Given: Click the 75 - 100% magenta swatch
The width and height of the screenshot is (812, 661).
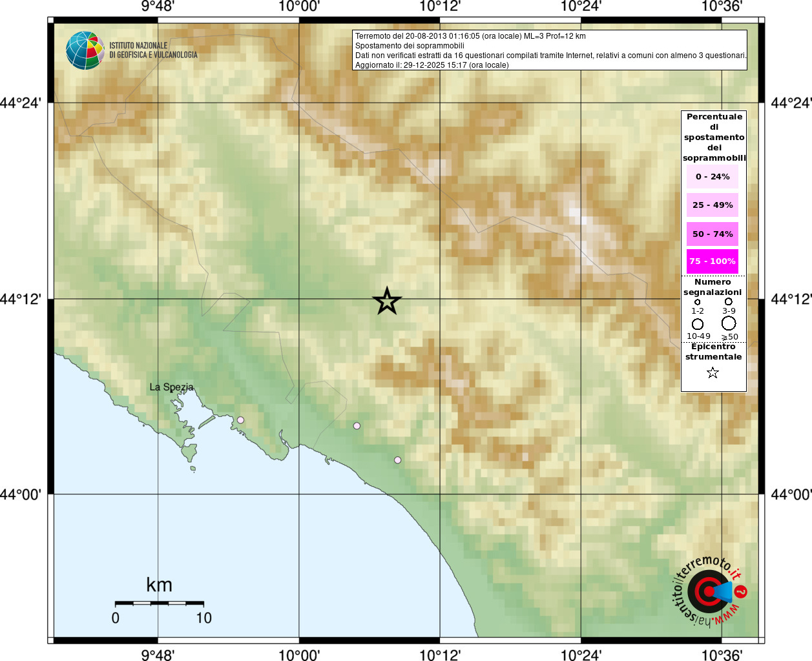Looking at the screenshot, I should 713,261.
